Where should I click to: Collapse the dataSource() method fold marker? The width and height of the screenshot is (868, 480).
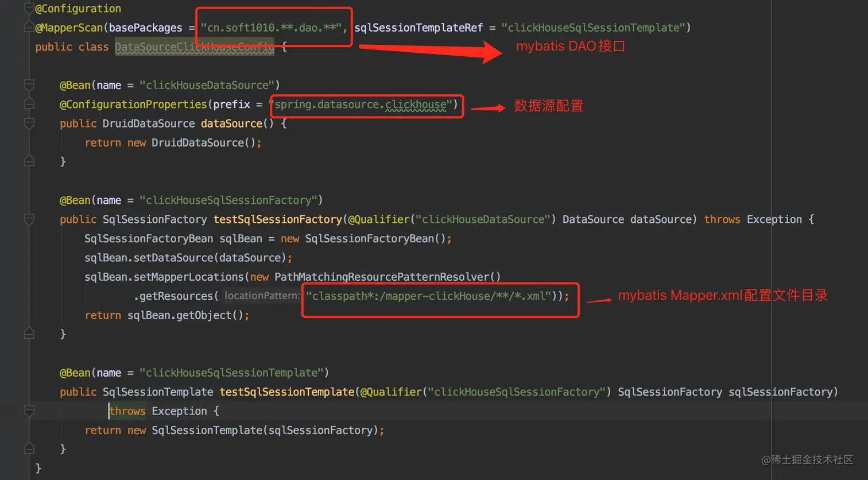tap(29, 123)
